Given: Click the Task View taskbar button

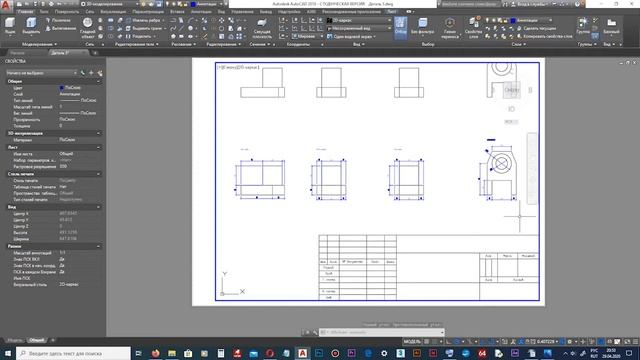Looking at the screenshot, I should [x=139, y=353].
